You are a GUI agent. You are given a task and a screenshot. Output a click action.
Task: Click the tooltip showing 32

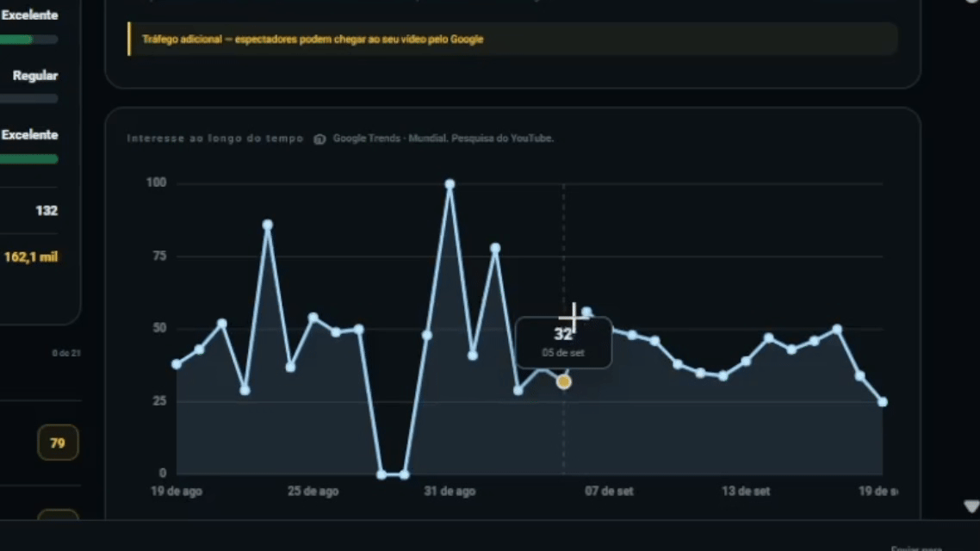pyautogui.click(x=563, y=343)
